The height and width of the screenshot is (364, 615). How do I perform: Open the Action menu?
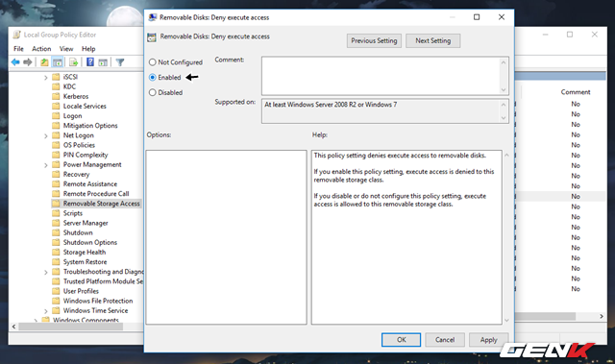pyautogui.click(x=41, y=49)
